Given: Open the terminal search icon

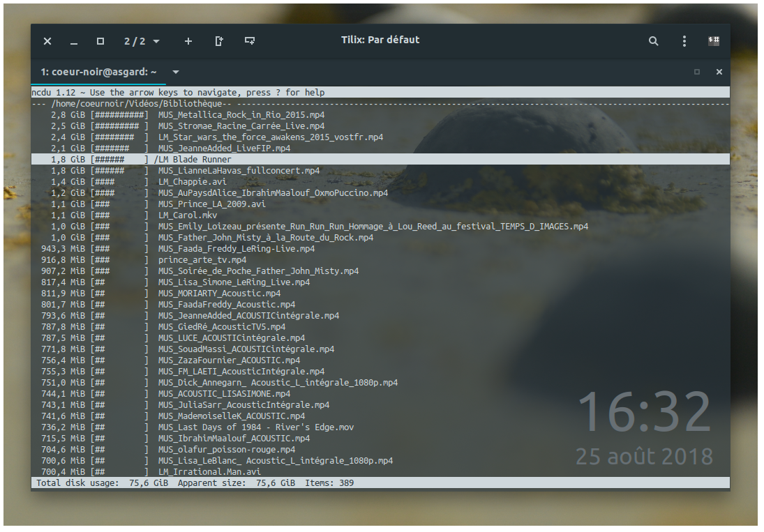Looking at the screenshot, I should 653,41.
